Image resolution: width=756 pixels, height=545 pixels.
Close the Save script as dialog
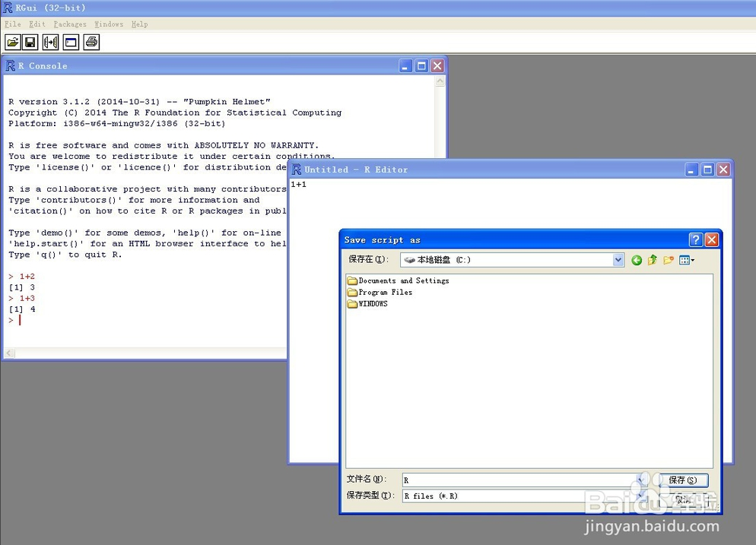point(712,240)
